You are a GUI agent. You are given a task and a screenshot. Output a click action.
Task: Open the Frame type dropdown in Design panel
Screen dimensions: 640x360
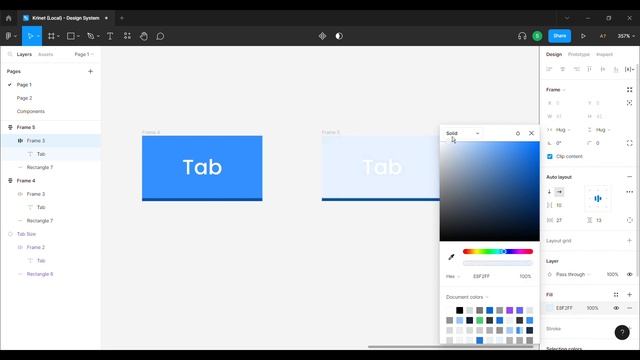tap(556, 89)
